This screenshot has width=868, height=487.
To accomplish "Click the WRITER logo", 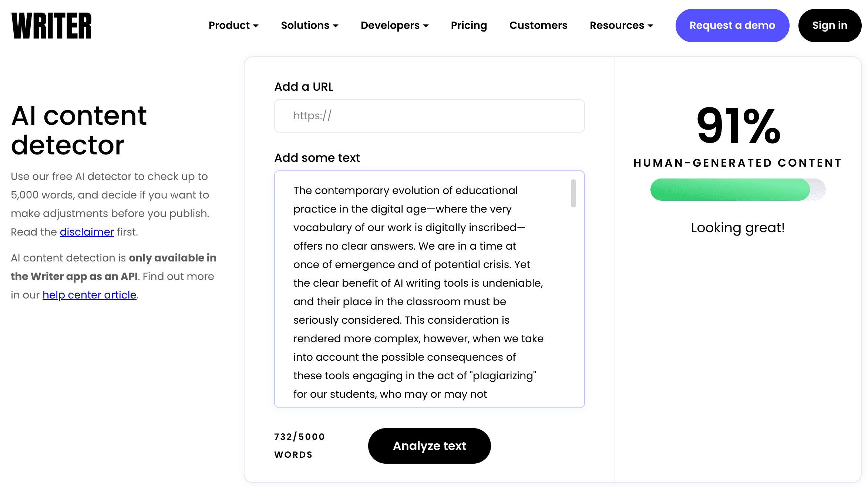I will point(51,26).
